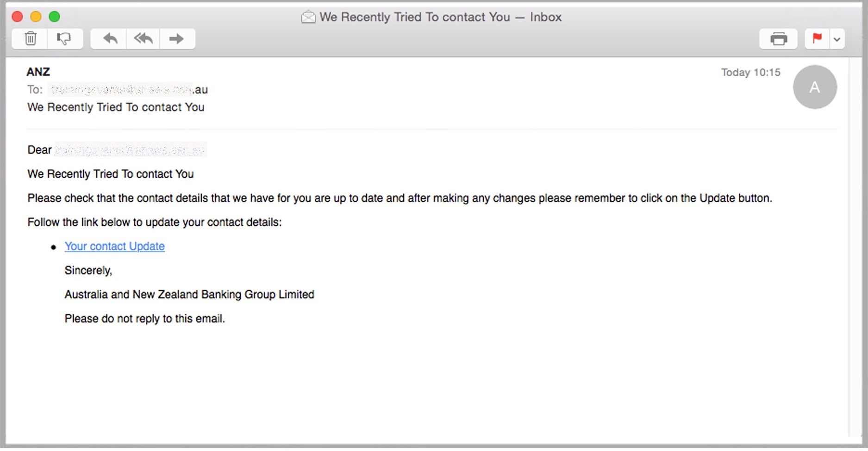Click the sender name ANZ
The image size is (868, 451).
pos(38,72)
